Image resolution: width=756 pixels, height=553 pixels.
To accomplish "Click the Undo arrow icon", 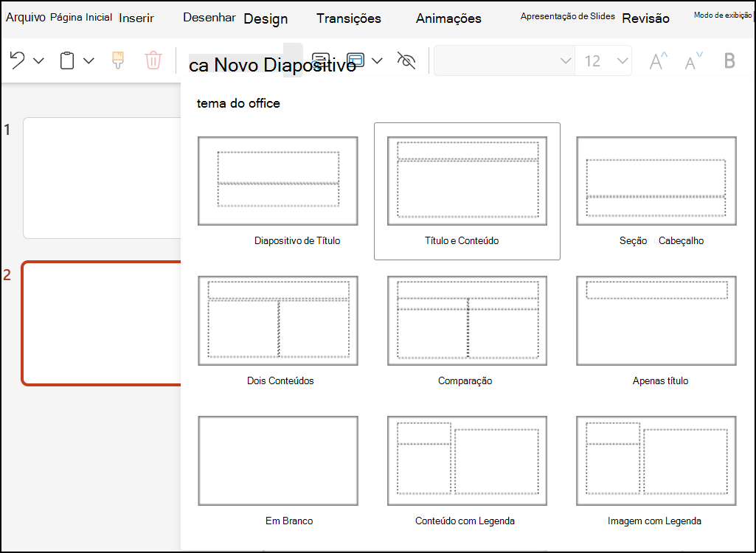I will tap(18, 60).
